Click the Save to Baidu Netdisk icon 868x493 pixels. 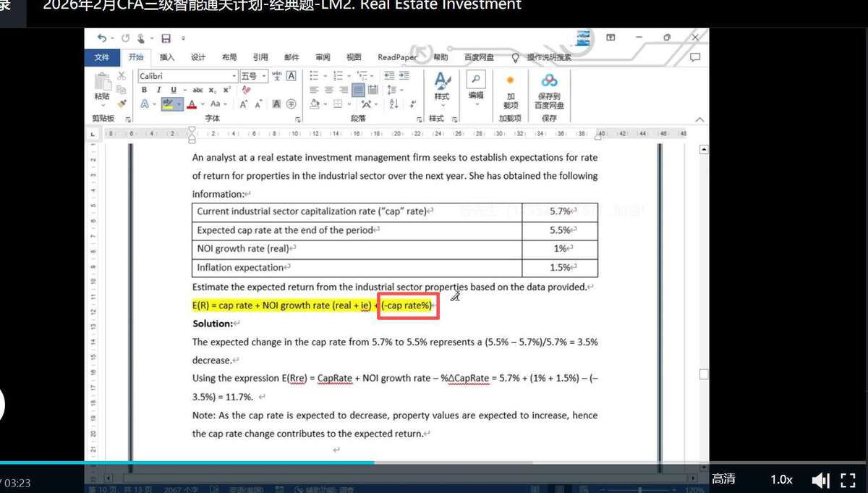549,80
